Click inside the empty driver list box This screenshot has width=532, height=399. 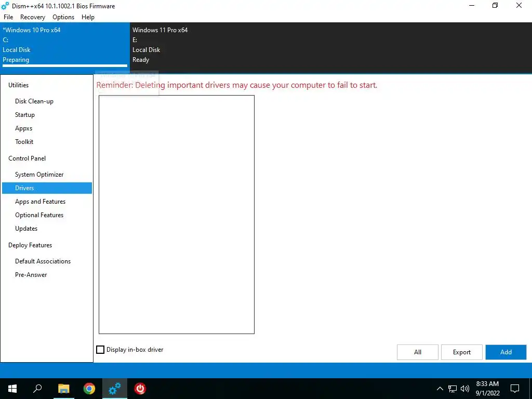pyautogui.click(x=177, y=215)
